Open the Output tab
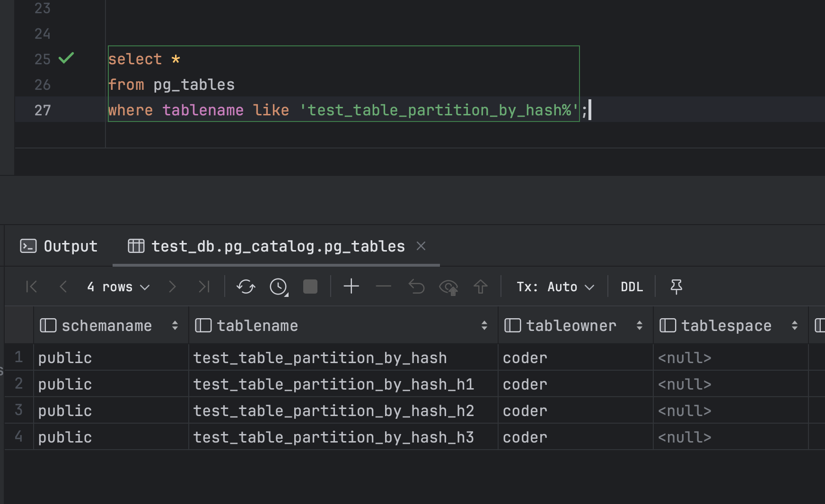The height and width of the screenshot is (504, 825). tap(59, 246)
